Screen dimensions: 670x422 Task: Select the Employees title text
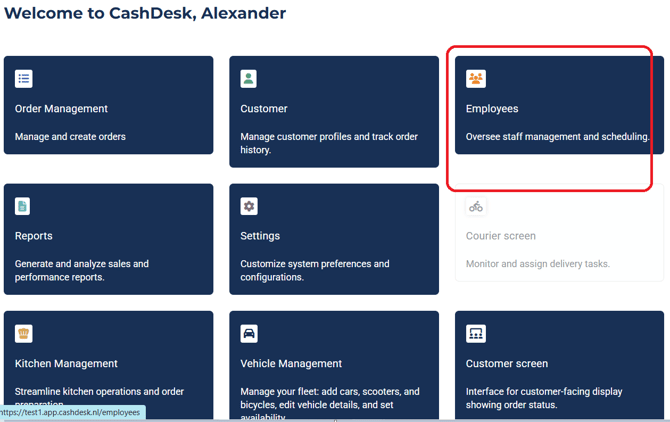[x=492, y=109]
